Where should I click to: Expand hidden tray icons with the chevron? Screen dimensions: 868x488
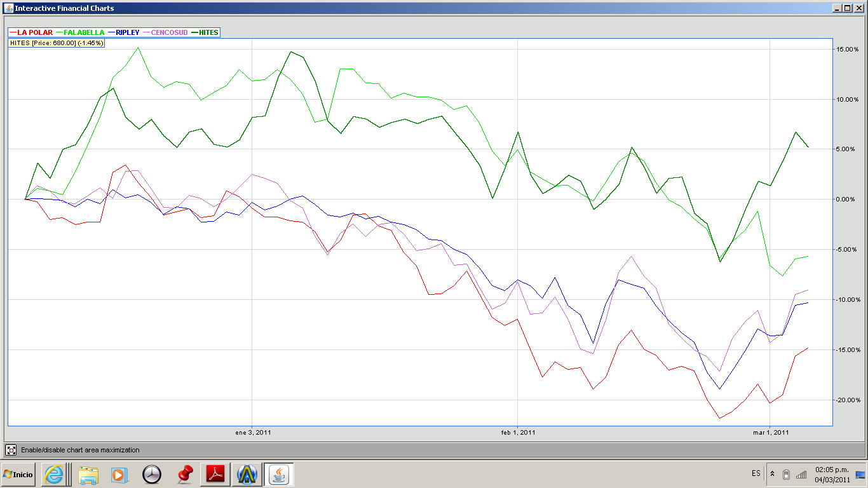(x=772, y=474)
